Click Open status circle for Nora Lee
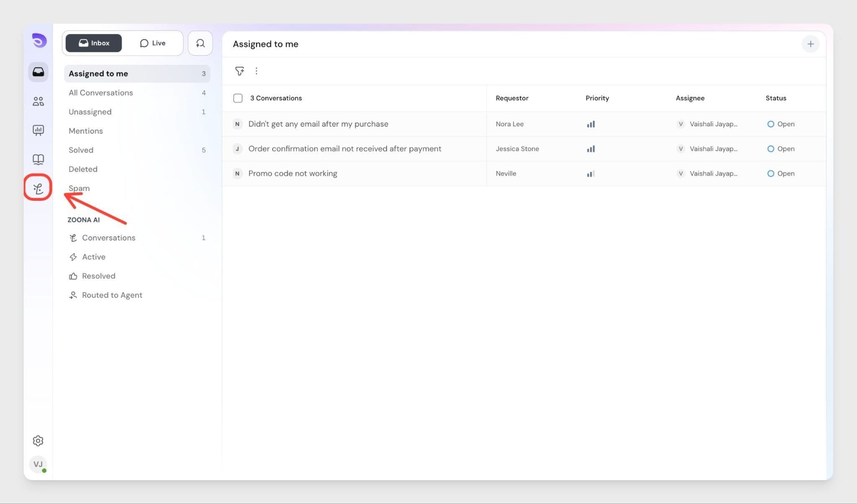The height and width of the screenshot is (504, 857). (x=770, y=124)
